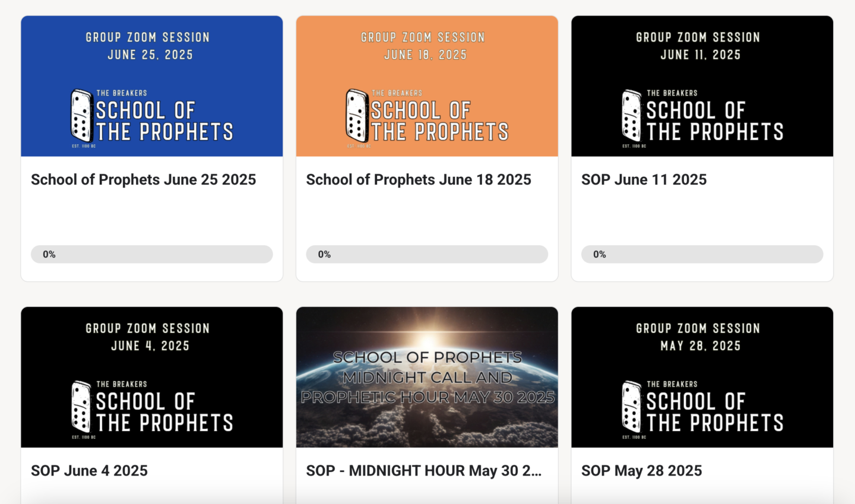Screen dimensions: 855x504
Task: Open the SOP May 28 2025 course
Action: point(641,470)
